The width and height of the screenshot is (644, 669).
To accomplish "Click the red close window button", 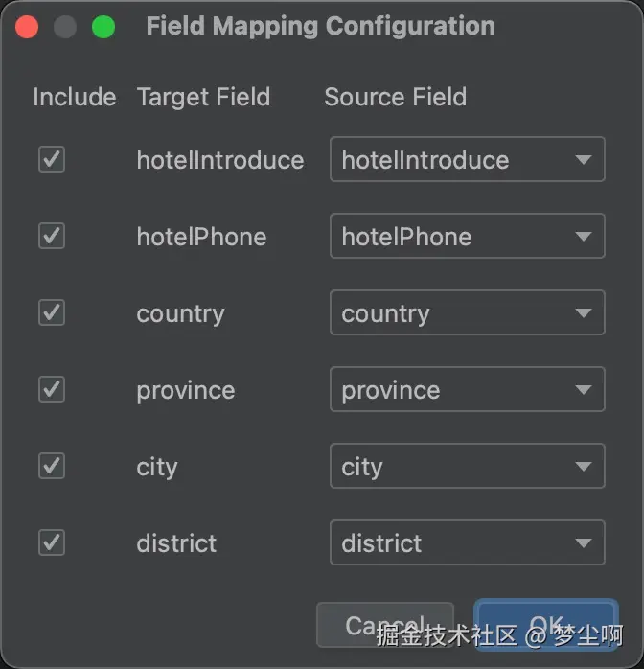I will click(x=27, y=27).
